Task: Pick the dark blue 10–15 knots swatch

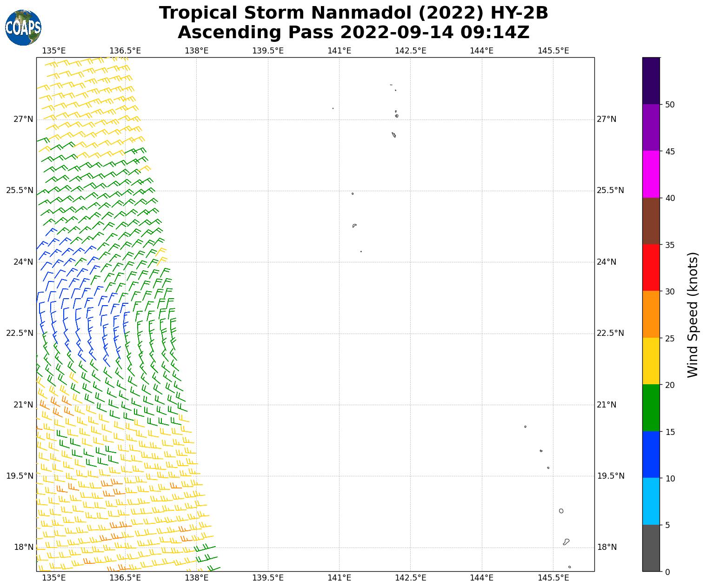Action: [x=651, y=454]
